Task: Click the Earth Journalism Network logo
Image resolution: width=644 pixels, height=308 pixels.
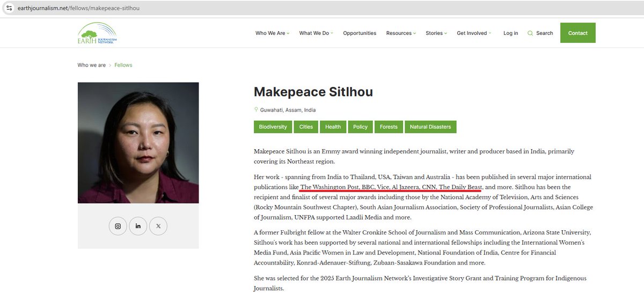Action: tap(97, 33)
